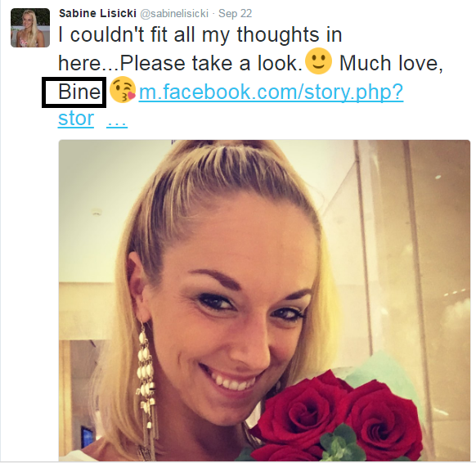Open the attached selfie photo
476x463 pixels.
pyautogui.click(x=264, y=300)
